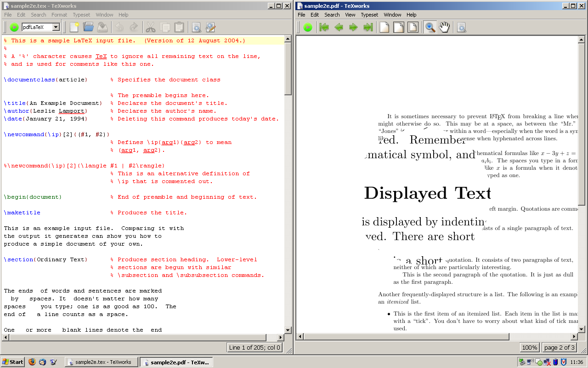Jump to the last page of the PDF
588x368 pixels.
[x=367, y=27]
